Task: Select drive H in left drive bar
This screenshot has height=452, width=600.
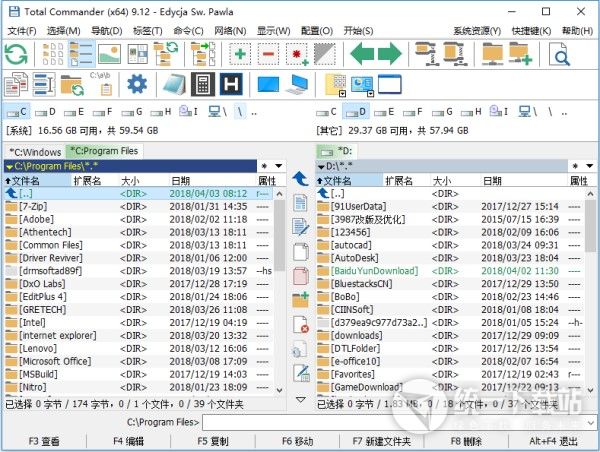Action: [x=161, y=112]
